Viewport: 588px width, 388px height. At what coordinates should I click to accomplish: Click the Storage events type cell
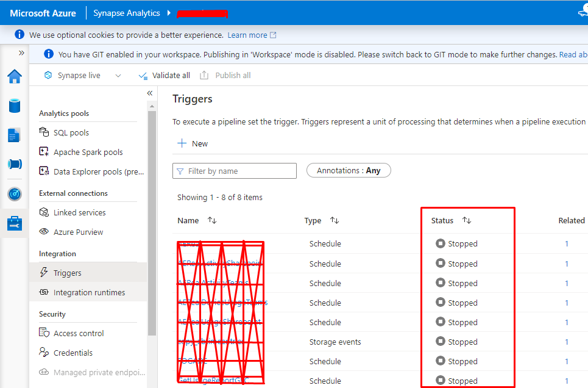point(335,342)
